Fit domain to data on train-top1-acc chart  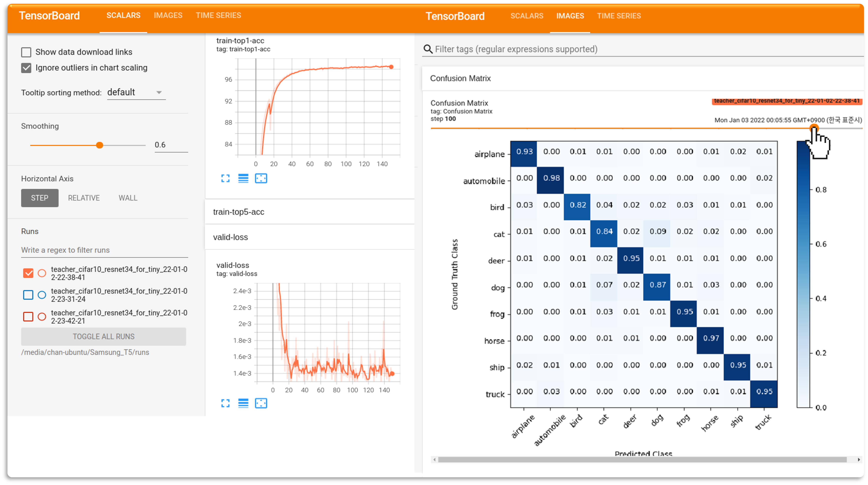click(x=261, y=179)
